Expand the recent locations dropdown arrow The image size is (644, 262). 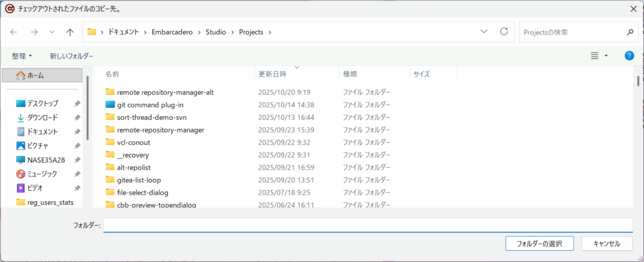pyautogui.click(x=52, y=32)
